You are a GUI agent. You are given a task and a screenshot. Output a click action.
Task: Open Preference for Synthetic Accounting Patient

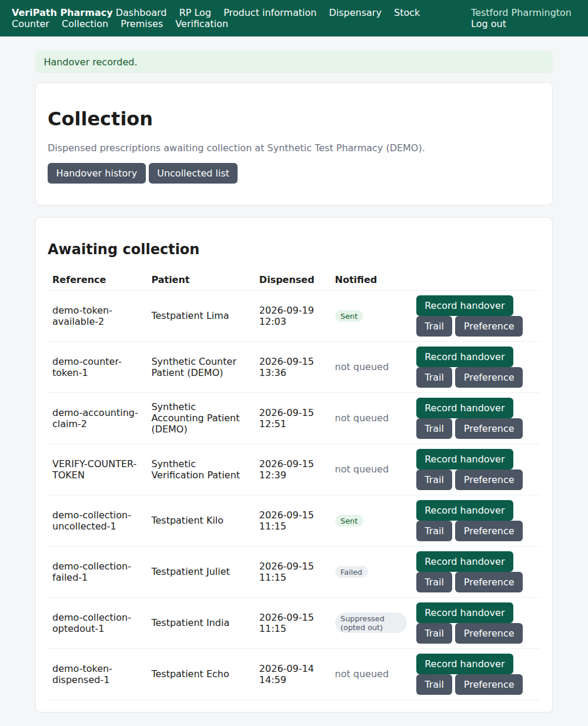coord(489,428)
